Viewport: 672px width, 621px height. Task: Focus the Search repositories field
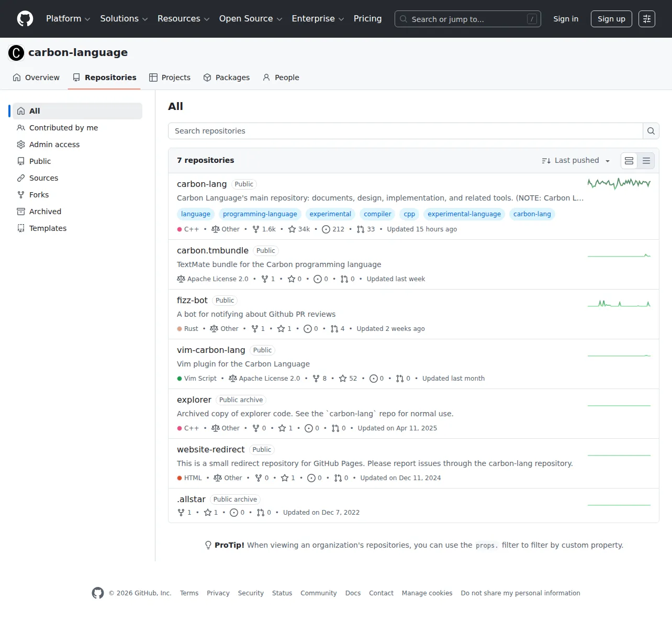pos(405,131)
